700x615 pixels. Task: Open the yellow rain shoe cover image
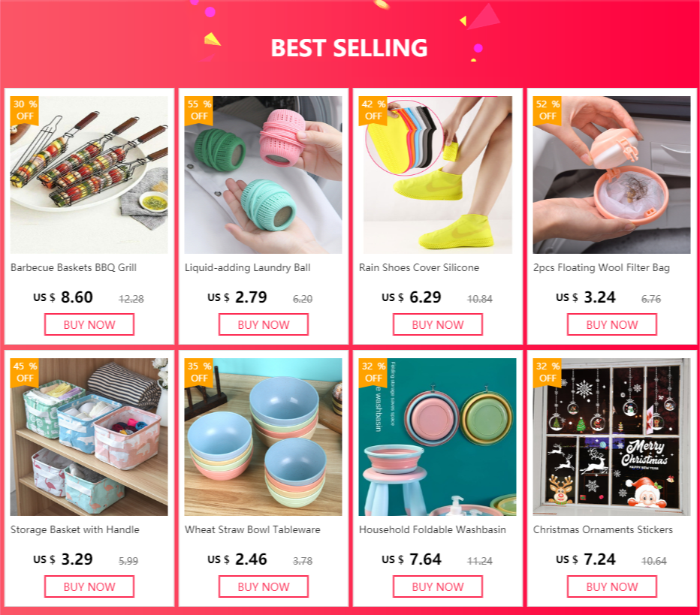(437, 175)
